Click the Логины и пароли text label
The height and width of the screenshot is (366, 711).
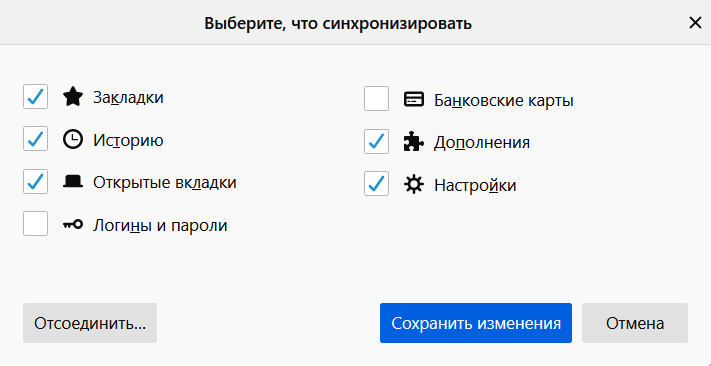[x=160, y=225]
